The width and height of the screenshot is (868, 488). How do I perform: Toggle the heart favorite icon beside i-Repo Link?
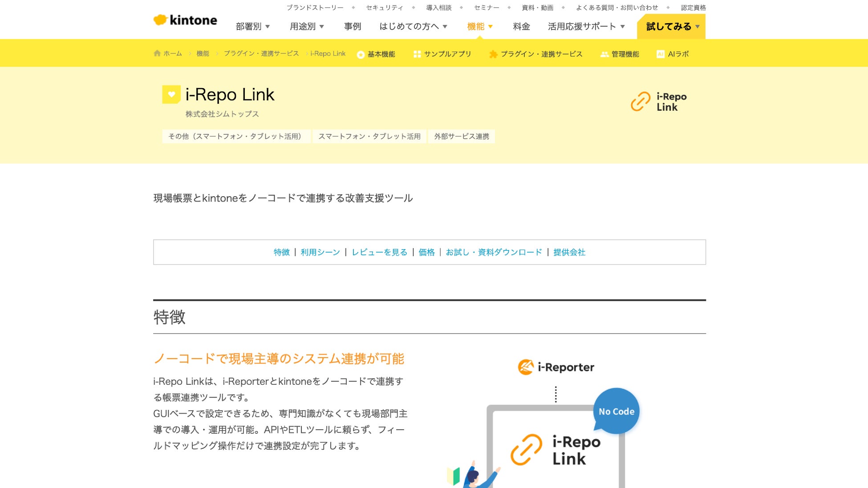(x=171, y=94)
